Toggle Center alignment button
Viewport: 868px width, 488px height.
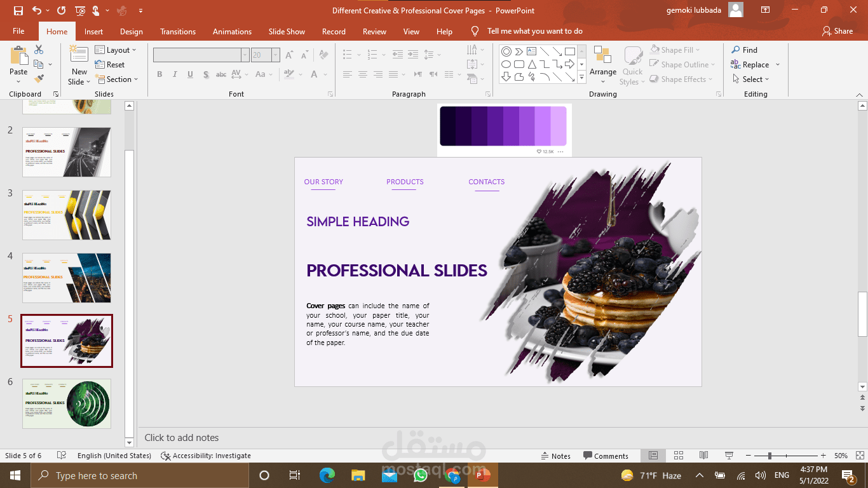click(x=362, y=74)
